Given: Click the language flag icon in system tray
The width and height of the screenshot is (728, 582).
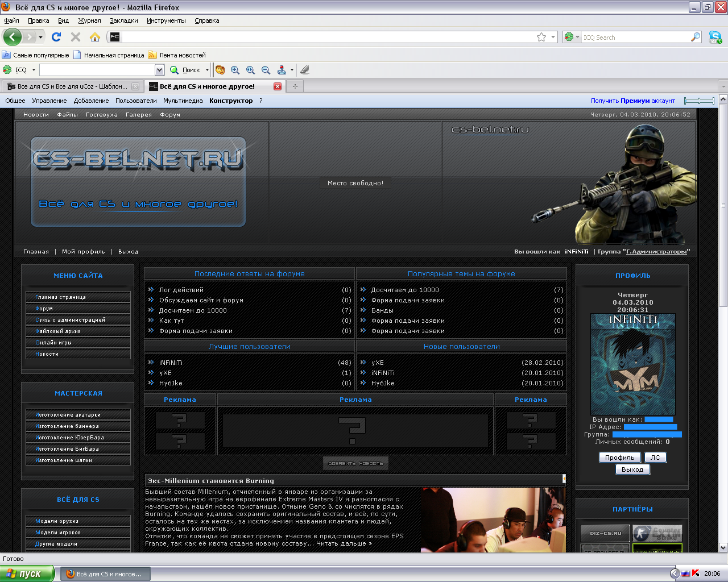Looking at the screenshot, I should pyautogui.click(x=685, y=573).
